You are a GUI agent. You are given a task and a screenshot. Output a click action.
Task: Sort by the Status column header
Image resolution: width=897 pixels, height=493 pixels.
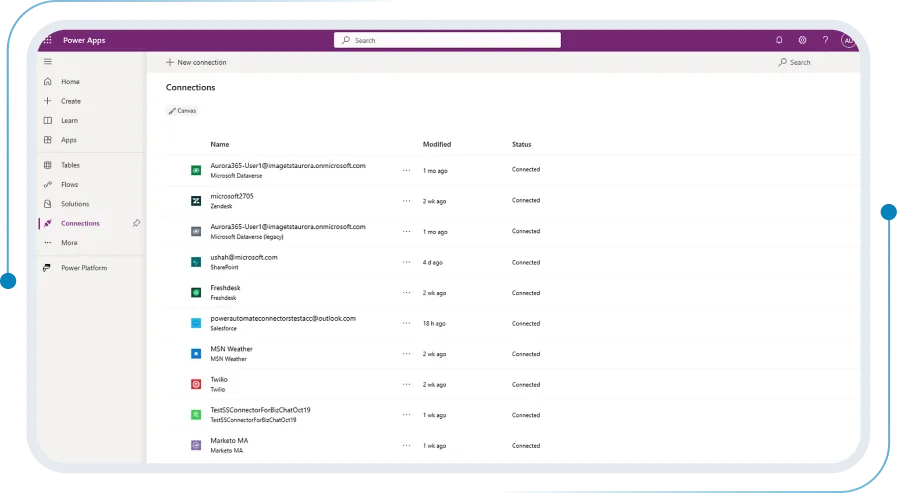click(521, 144)
